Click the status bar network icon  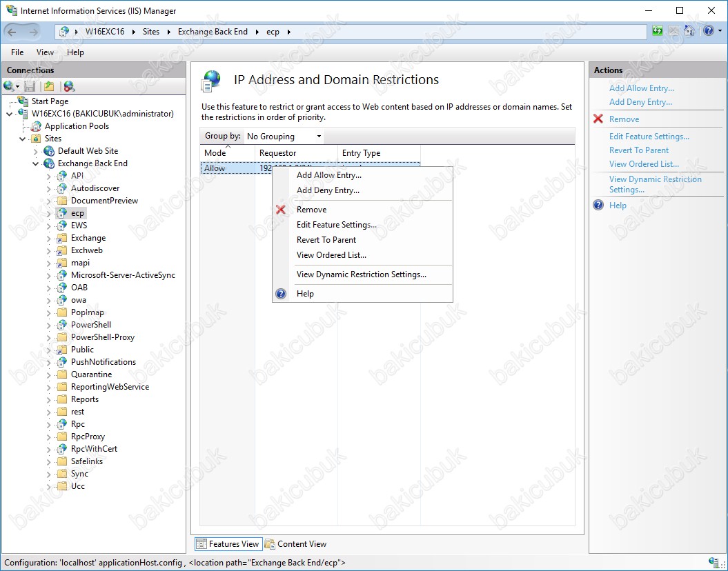coord(714,562)
